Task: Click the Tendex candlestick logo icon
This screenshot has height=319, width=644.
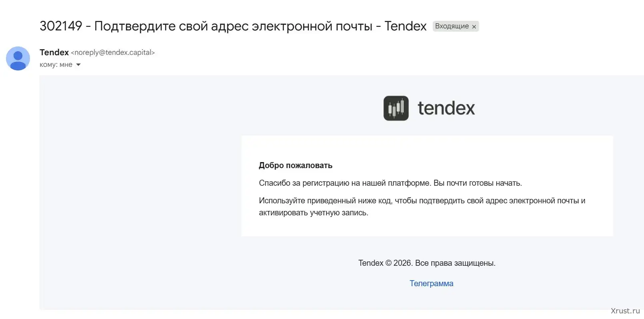Action: pos(396,108)
